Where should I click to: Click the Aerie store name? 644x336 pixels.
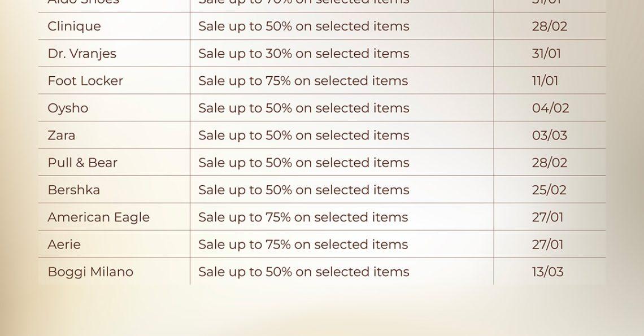coord(64,245)
